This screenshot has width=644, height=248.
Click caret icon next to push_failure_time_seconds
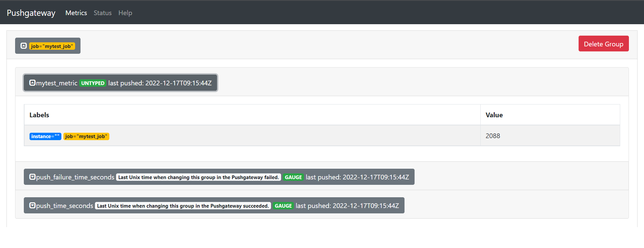[32, 177]
